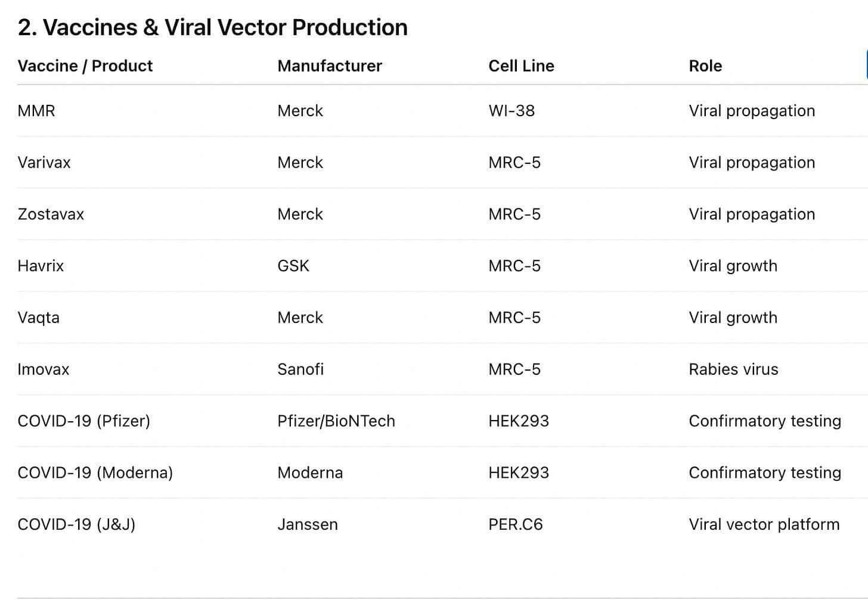Click GSK in the Manufacturer column
The image size is (868, 600).
point(293,266)
